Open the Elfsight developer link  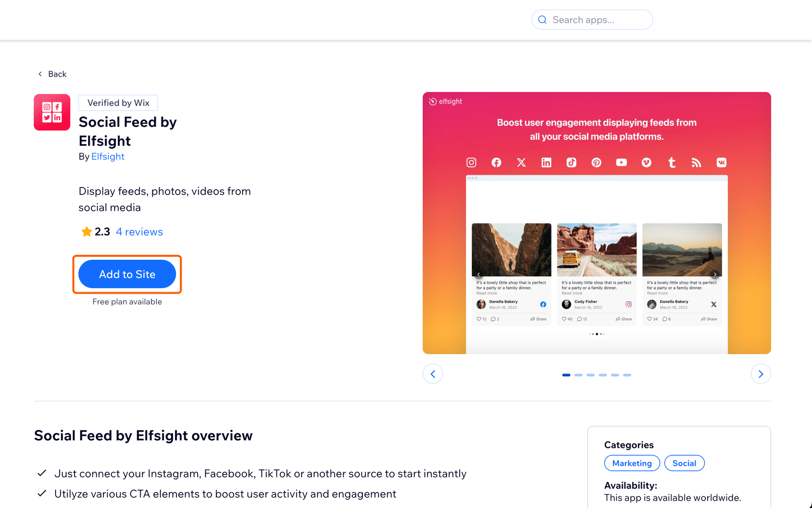click(108, 157)
